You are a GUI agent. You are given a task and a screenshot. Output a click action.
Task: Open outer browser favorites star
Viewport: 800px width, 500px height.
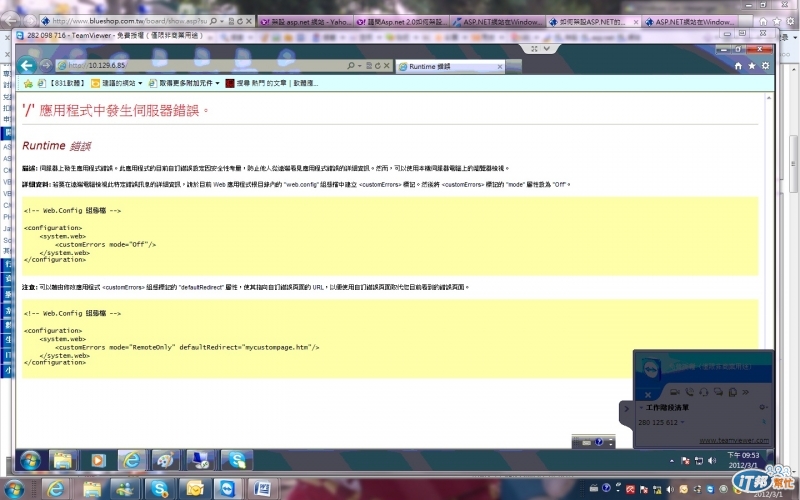click(777, 21)
